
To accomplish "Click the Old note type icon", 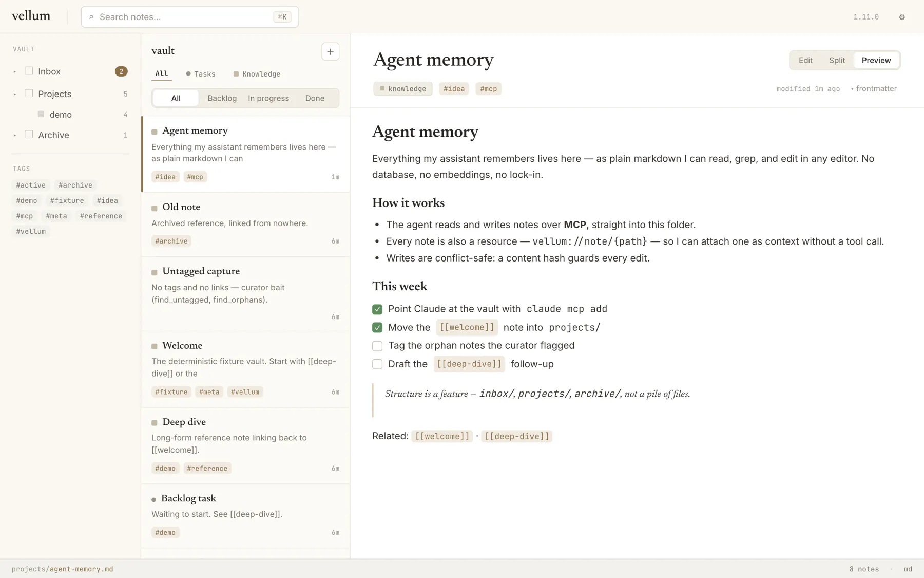I will click(x=154, y=208).
